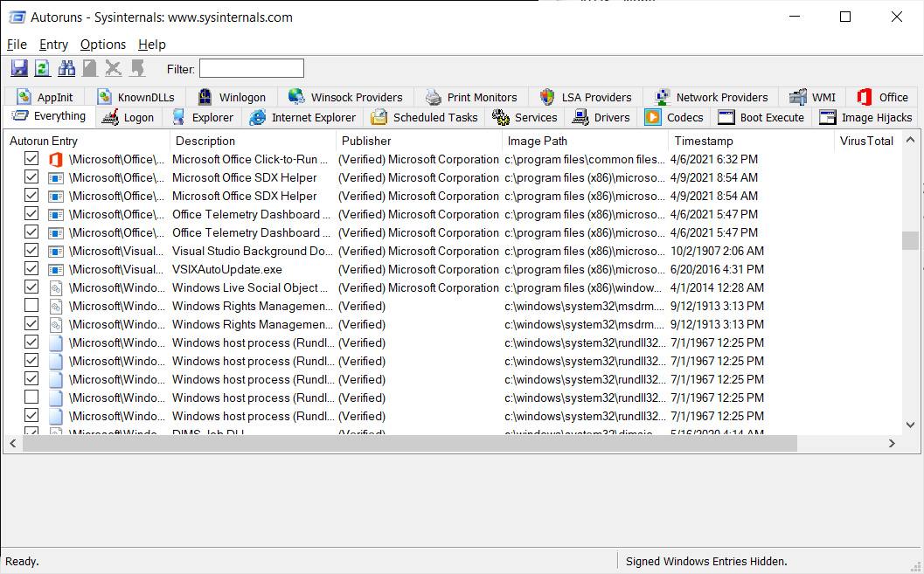924x574 pixels.
Task: Click the LSA Providers shield icon
Action: coord(547,97)
